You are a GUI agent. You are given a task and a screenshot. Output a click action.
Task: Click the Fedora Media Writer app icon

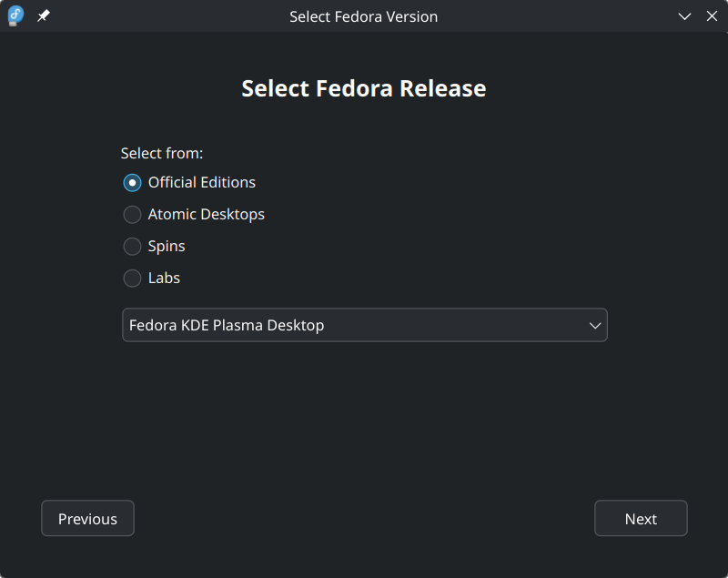(x=15, y=15)
